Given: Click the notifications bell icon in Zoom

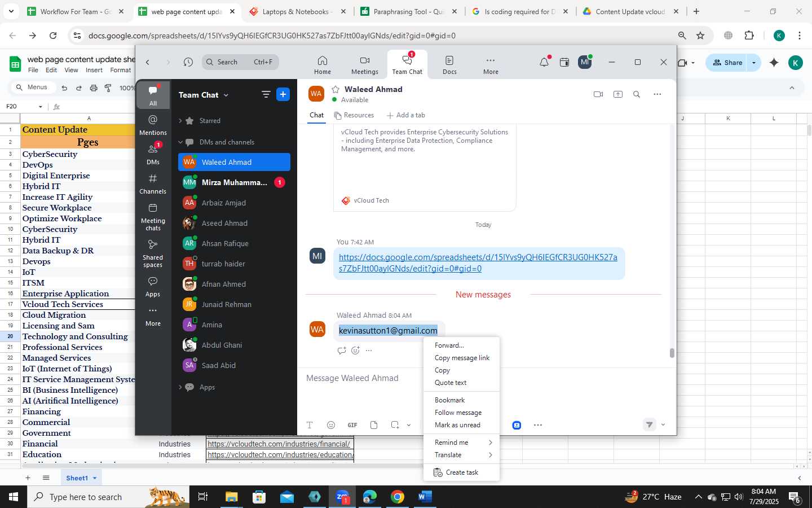Looking at the screenshot, I should pos(544,62).
